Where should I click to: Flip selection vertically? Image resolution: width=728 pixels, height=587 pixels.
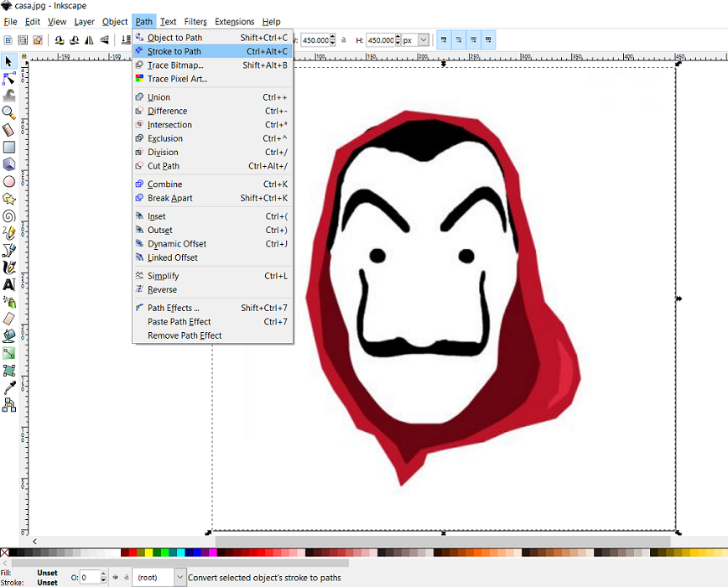104,40
